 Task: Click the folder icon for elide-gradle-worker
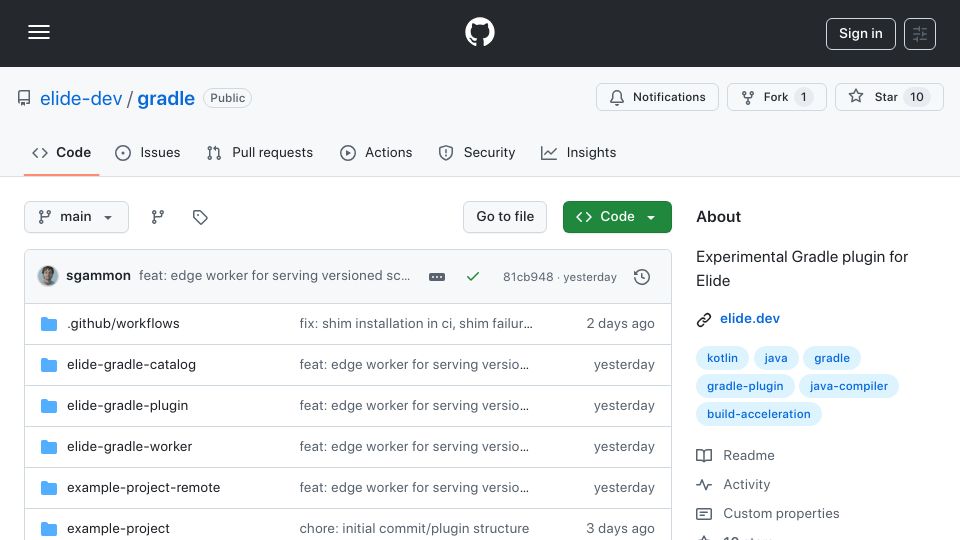click(x=49, y=447)
